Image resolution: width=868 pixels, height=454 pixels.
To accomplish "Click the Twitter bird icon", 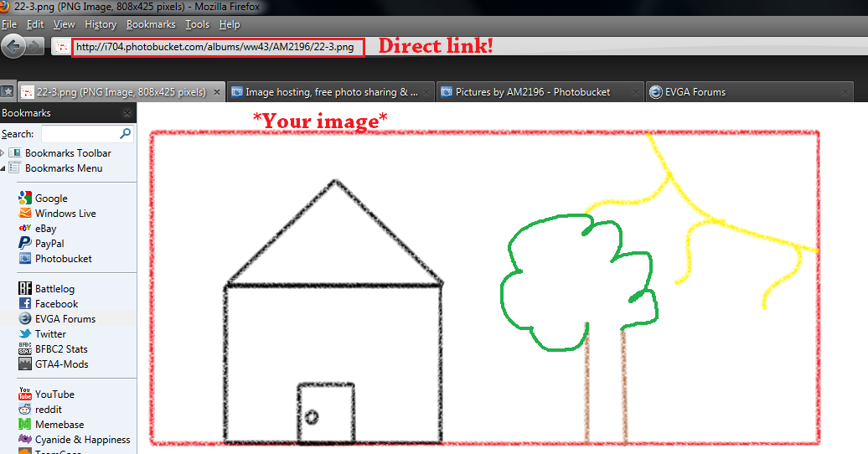I will 24,334.
